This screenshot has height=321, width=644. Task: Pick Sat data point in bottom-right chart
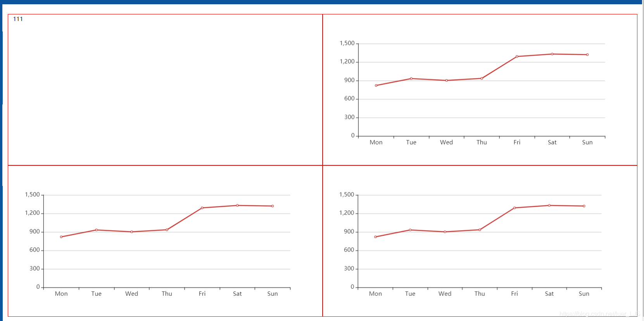coord(549,205)
